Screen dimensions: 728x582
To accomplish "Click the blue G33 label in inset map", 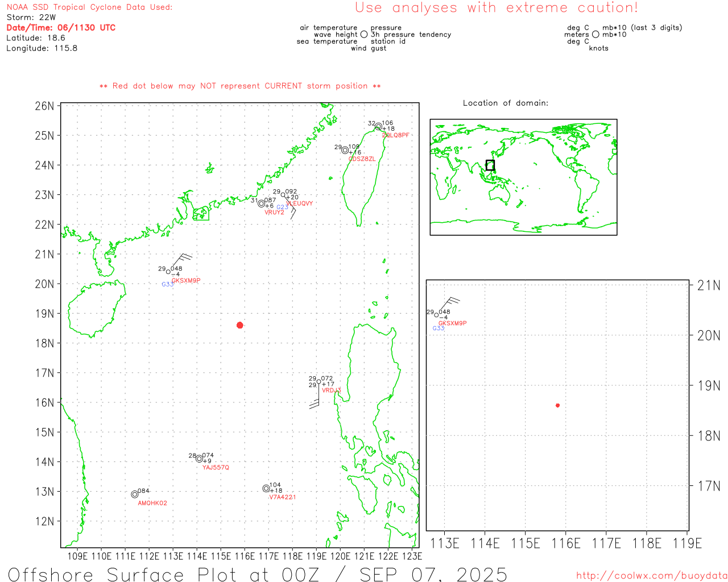I will [439, 328].
